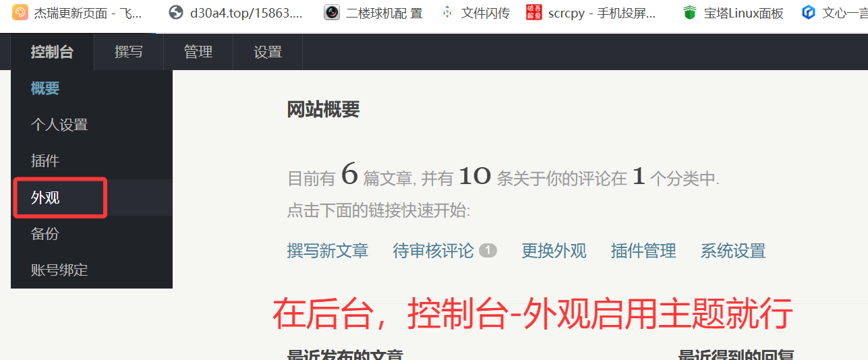Screen dimensions: 868x360
Task: Open the 插件管理 quick link
Action: (x=643, y=251)
